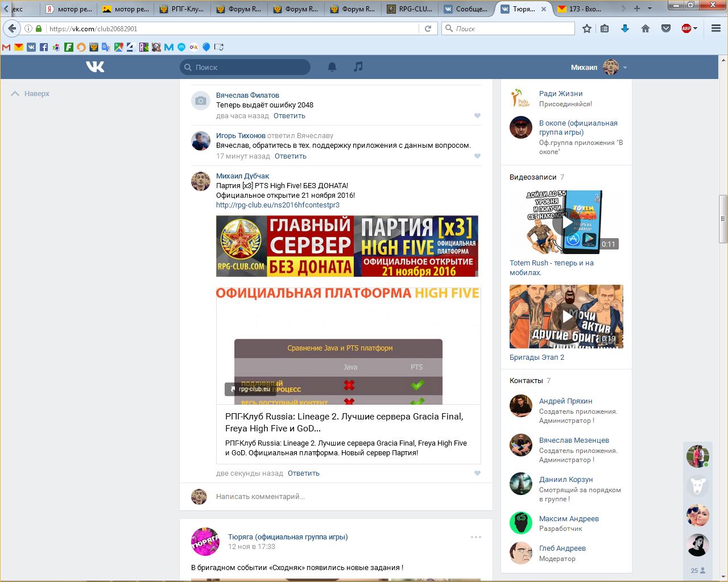This screenshot has height=582, width=728.
Task: Open Google Maps bookmark icon
Action: point(119,47)
